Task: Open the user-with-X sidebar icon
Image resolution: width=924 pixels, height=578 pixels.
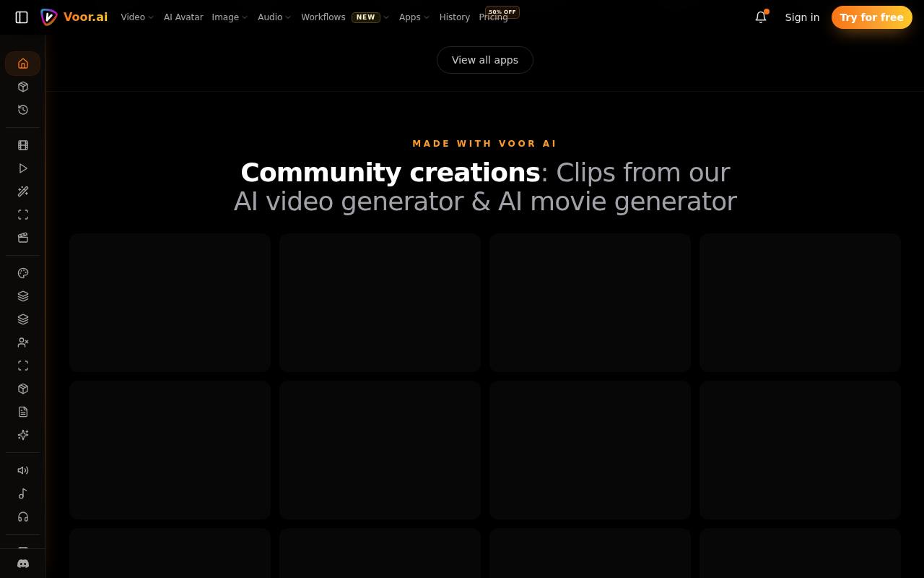Action: coord(23,342)
